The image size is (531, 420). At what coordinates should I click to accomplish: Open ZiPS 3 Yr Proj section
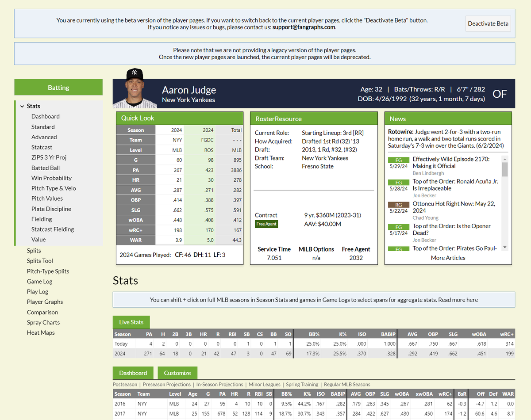pos(49,157)
